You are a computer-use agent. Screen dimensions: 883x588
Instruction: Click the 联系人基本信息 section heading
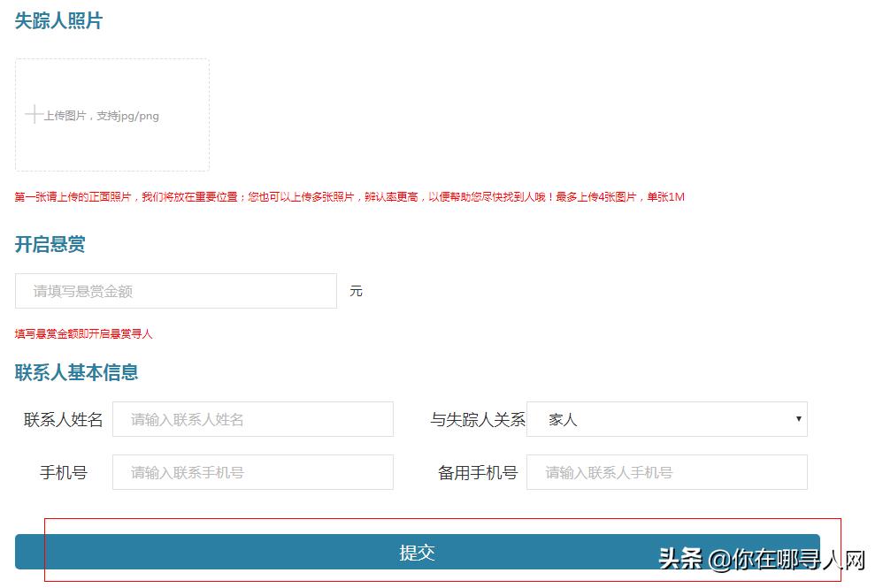click(x=75, y=371)
